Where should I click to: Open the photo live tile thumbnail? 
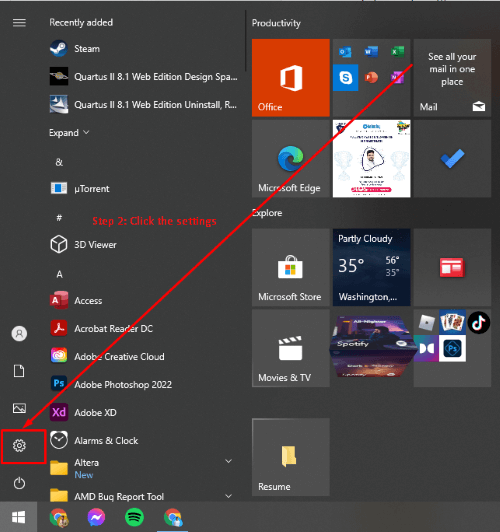(x=371, y=158)
